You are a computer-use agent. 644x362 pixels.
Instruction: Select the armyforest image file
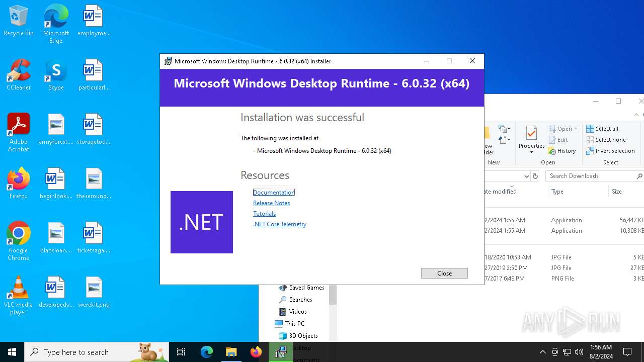click(x=56, y=129)
